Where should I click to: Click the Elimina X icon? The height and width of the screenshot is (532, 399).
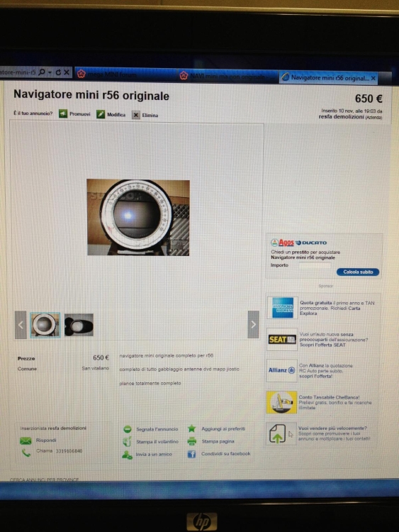(135, 115)
